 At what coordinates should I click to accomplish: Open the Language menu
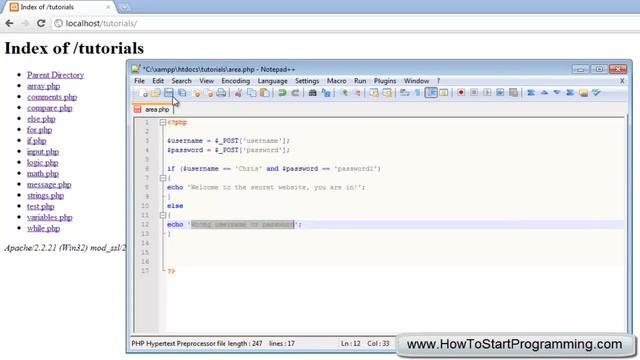(x=272, y=81)
